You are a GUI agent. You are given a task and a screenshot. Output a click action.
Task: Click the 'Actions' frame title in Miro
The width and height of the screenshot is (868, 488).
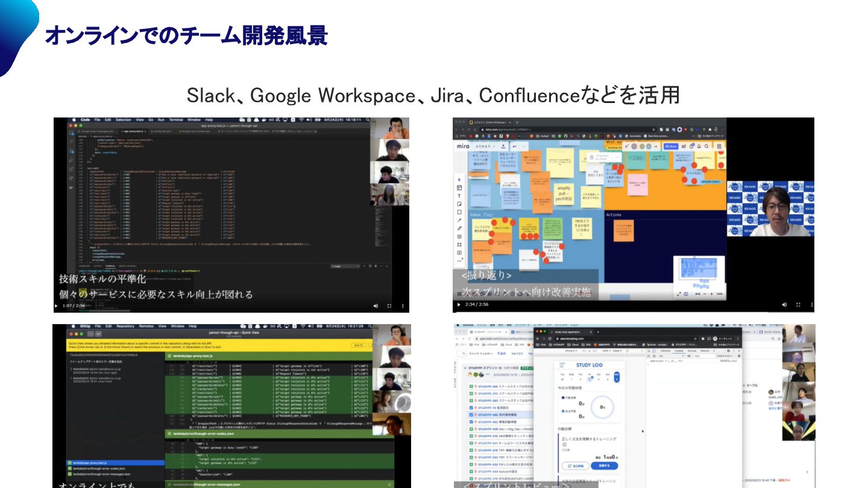tap(614, 214)
